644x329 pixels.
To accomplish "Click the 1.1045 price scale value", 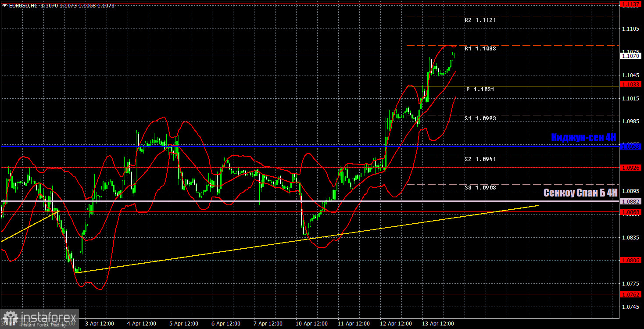I will point(630,75).
